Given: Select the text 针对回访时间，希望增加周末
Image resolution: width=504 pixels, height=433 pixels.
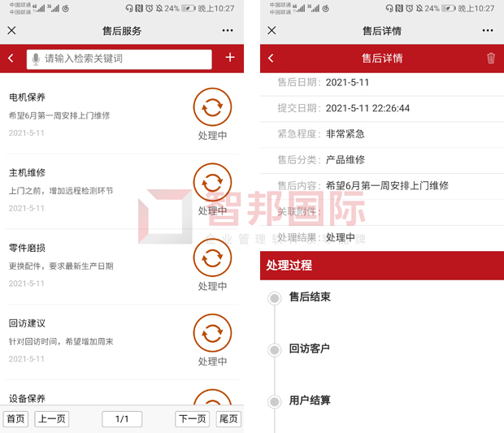Looking at the screenshot, I should coord(61,341).
